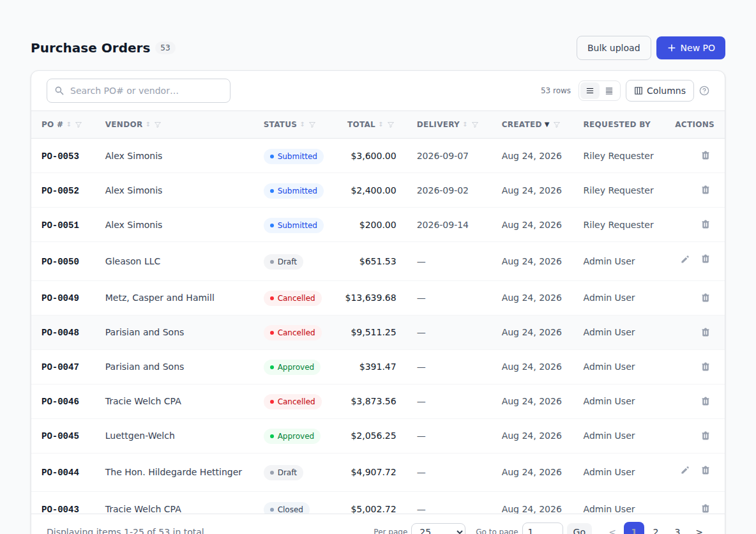Click vendor Luettgen-Welch

coord(140,436)
